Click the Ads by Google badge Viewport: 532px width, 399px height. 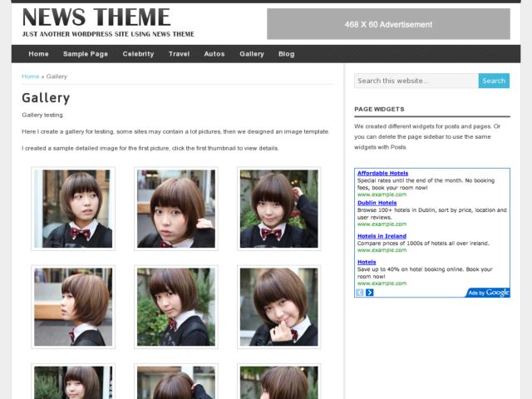point(488,293)
